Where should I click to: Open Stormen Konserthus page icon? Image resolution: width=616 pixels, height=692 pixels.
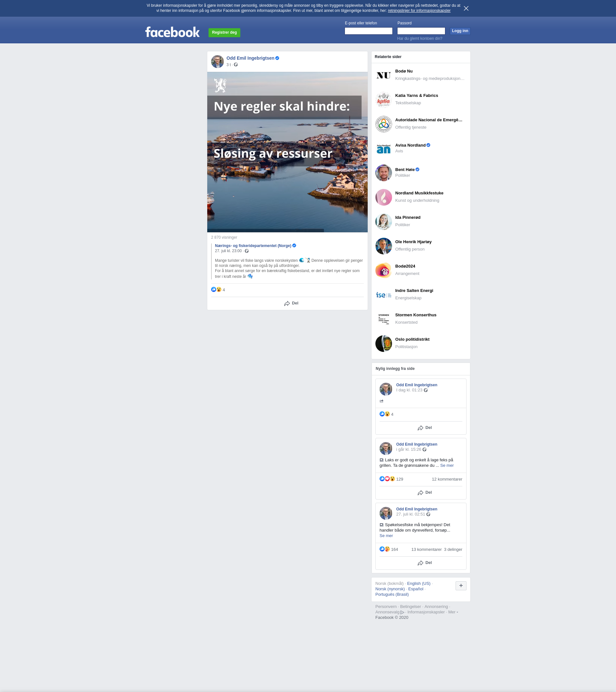tap(383, 319)
